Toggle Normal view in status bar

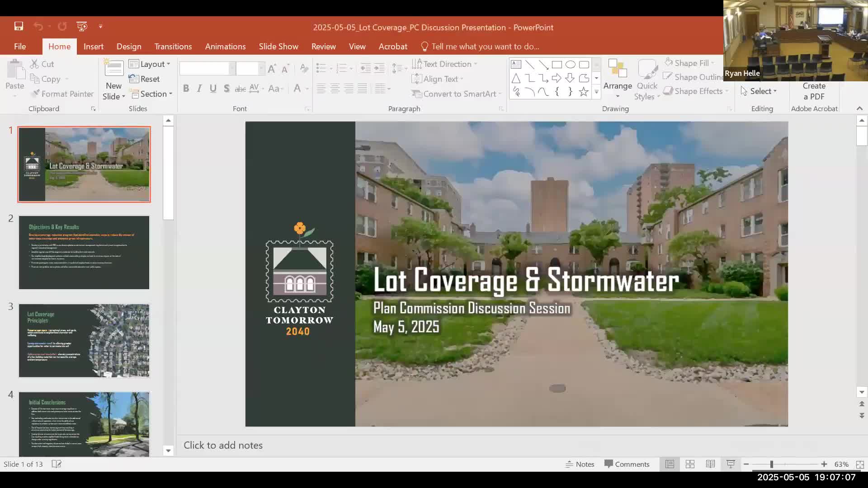[x=670, y=464]
